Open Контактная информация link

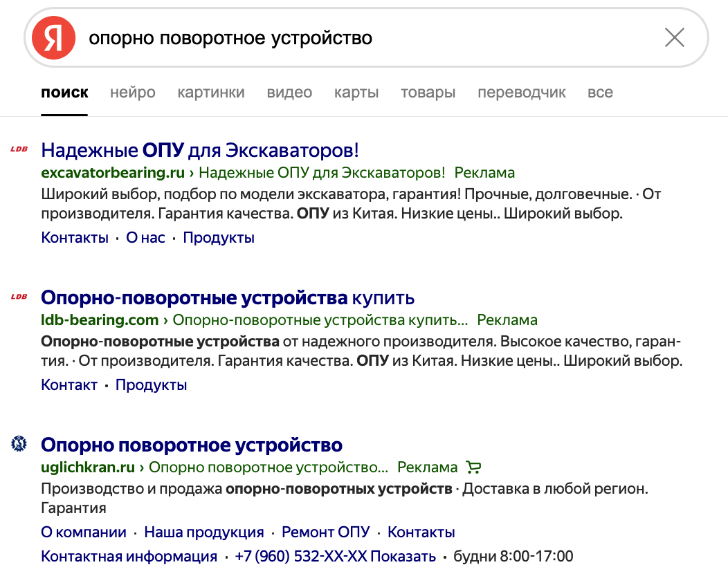point(129,556)
